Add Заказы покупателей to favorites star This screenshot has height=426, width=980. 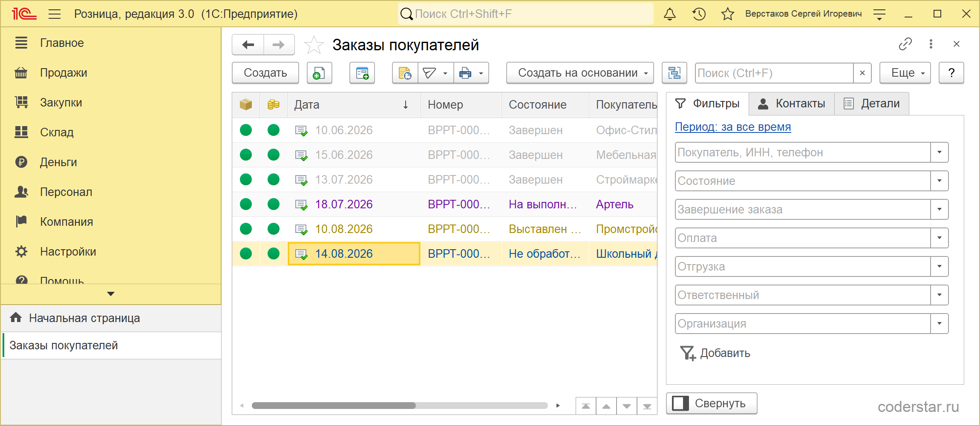[314, 45]
